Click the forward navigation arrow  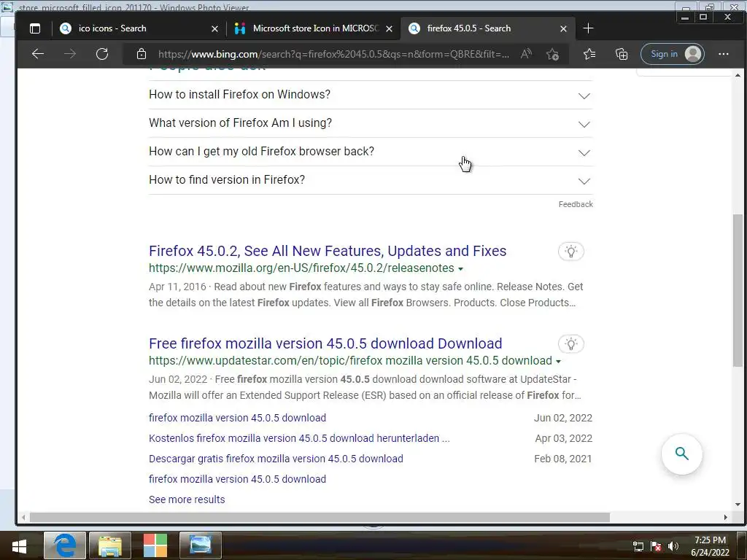(70, 54)
